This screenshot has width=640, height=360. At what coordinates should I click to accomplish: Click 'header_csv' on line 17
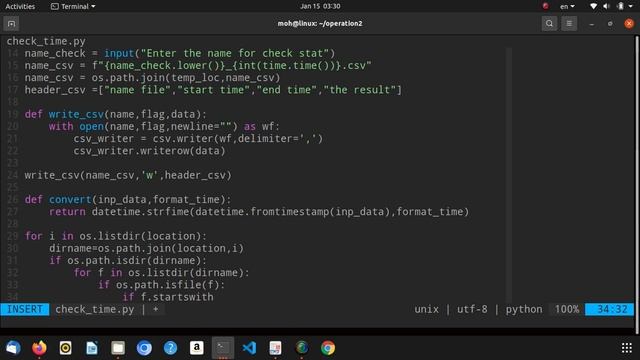[55, 90]
